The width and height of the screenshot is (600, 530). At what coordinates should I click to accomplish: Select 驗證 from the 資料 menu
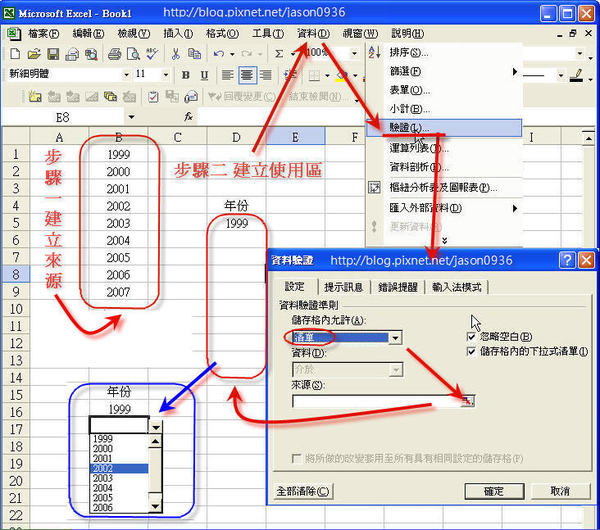444,128
